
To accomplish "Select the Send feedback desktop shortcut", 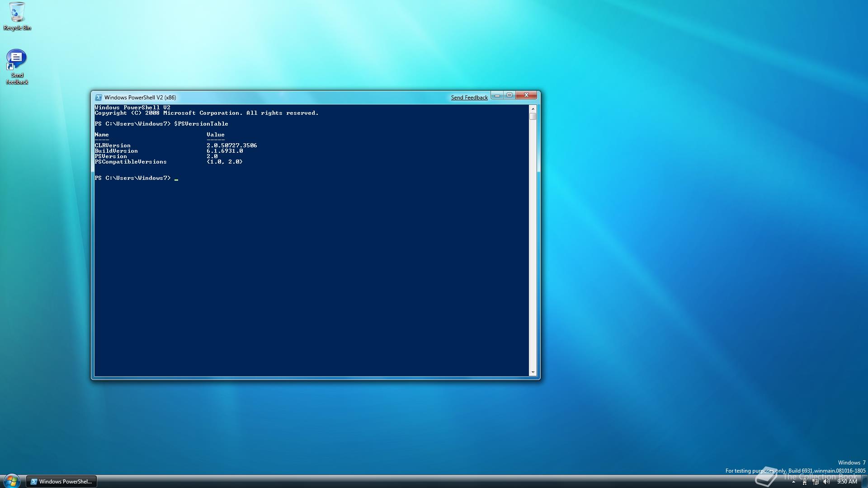I will tap(17, 66).
